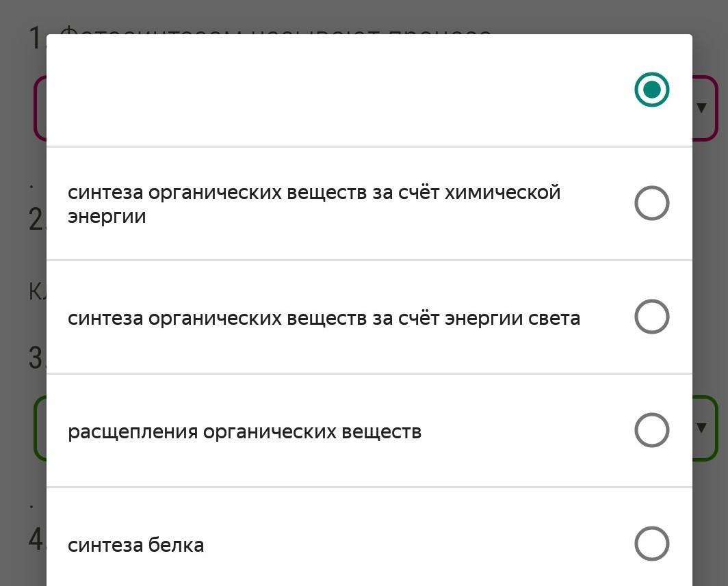Click the purple-bordered dropdown's left edge
The height and width of the screenshot is (586, 728).
coord(40,107)
